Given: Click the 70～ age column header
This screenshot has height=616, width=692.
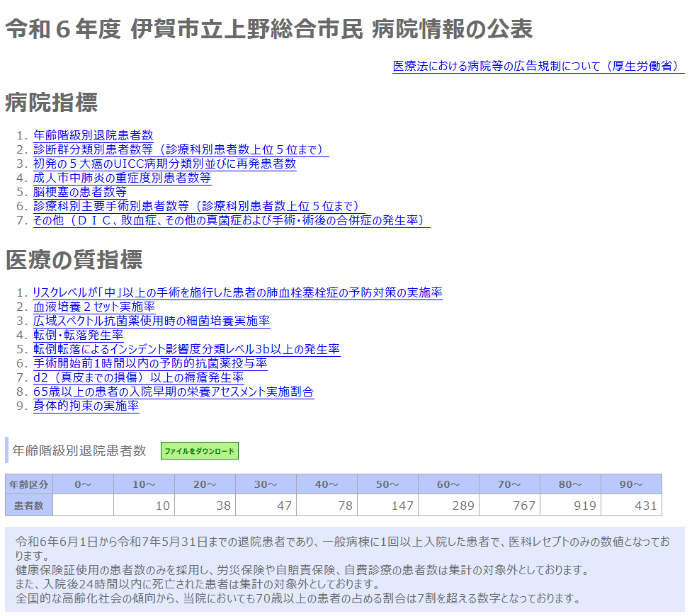Looking at the screenshot, I should 509,484.
